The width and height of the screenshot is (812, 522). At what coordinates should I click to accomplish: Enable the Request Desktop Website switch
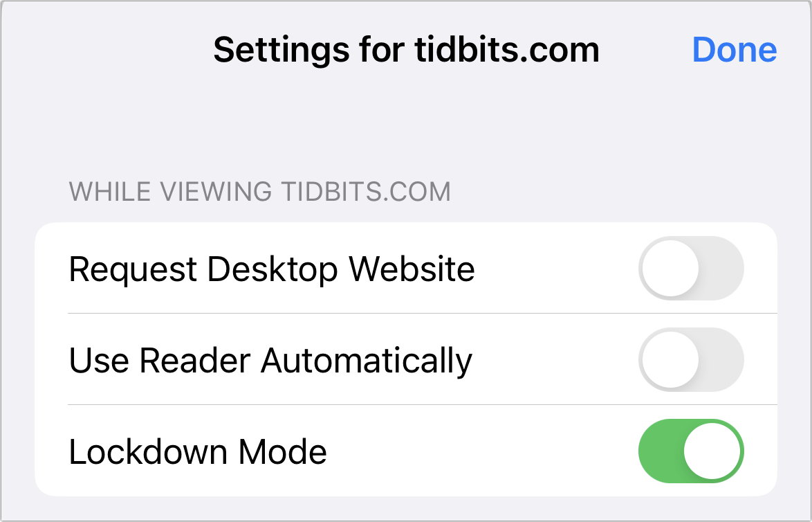point(692,268)
